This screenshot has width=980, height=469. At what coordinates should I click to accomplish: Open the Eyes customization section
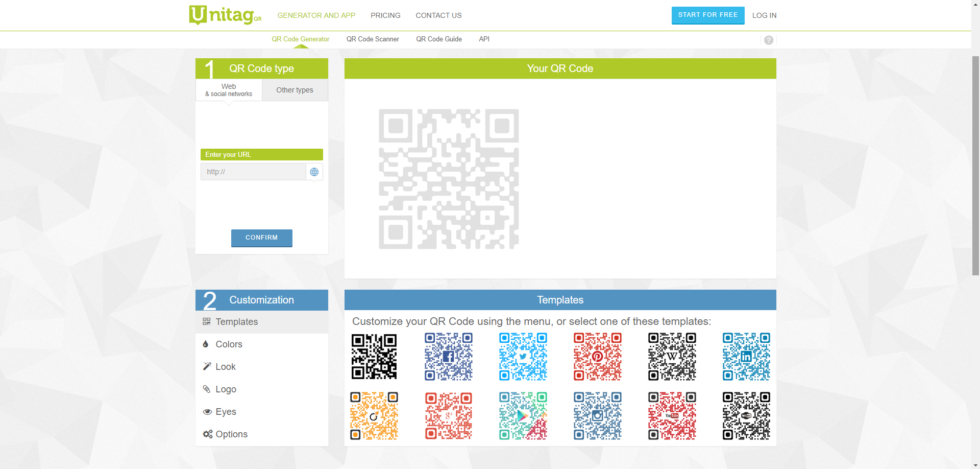pos(262,412)
